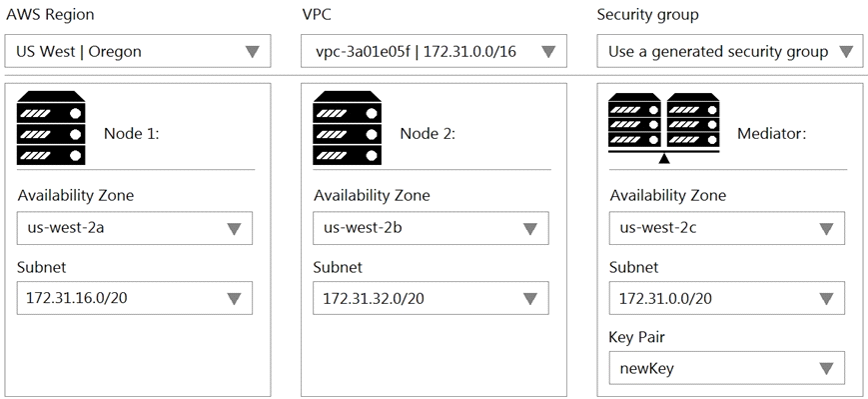The image size is (868, 399).
Task: Expand Node 2 Availability Zone us-west-2b
Action: point(431,228)
